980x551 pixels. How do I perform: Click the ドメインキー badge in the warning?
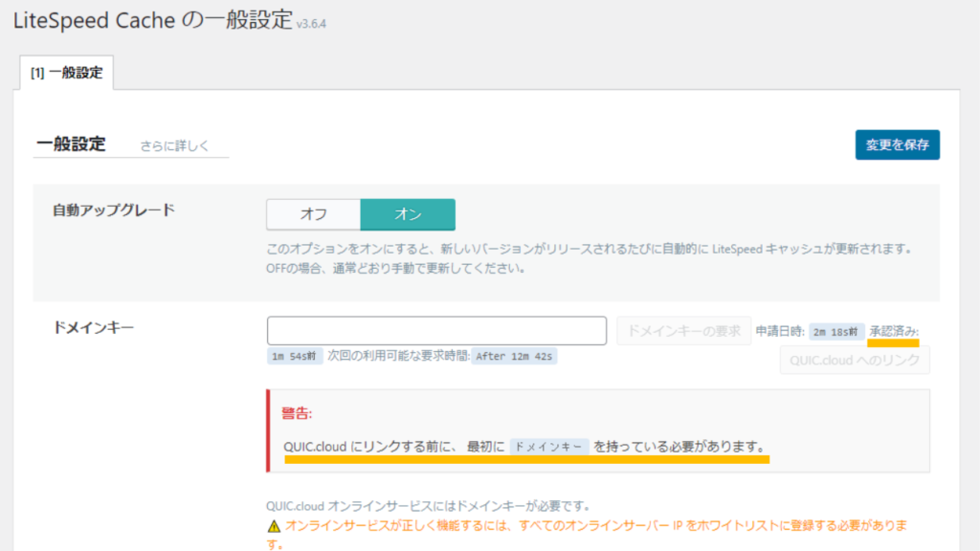pos(548,447)
